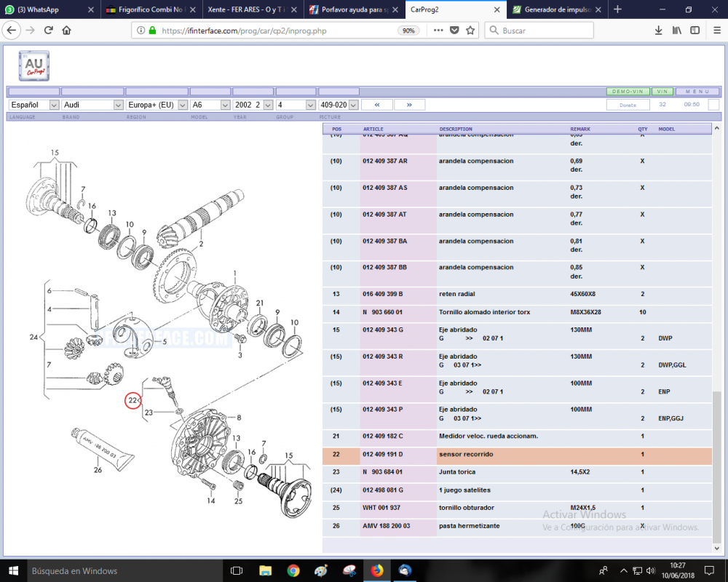
Task: Click the Buscar search field
Action: tap(539, 31)
